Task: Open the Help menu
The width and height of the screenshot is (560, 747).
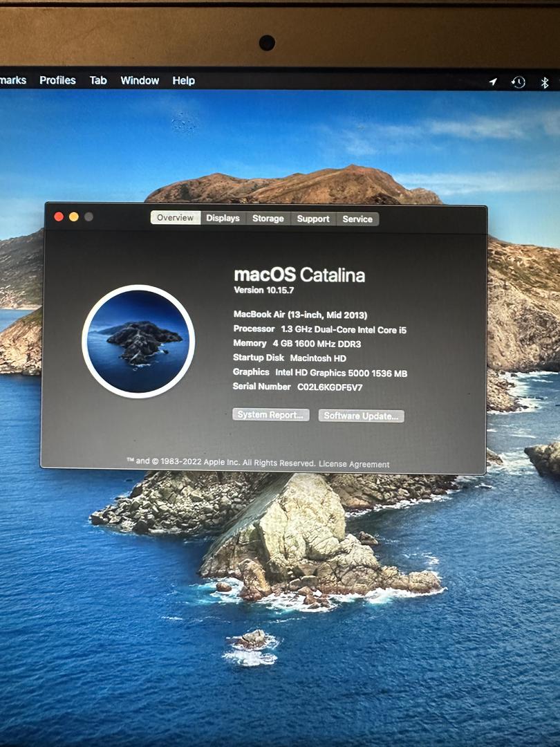Action: (183, 80)
